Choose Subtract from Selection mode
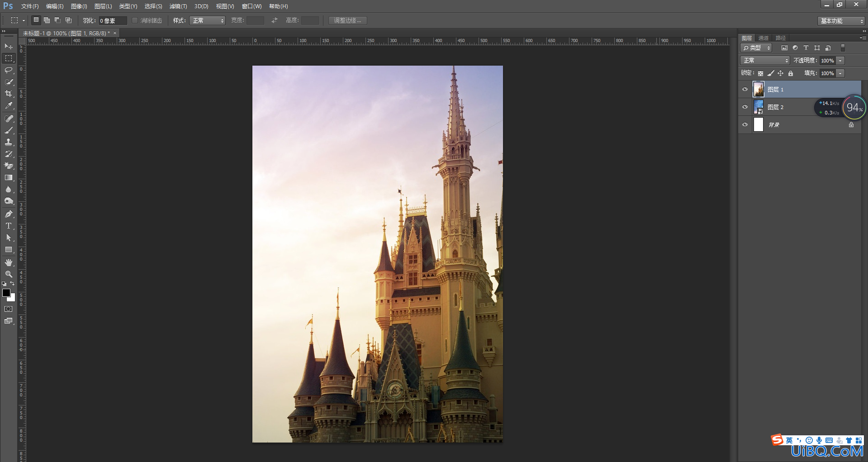 click(57, 20)
